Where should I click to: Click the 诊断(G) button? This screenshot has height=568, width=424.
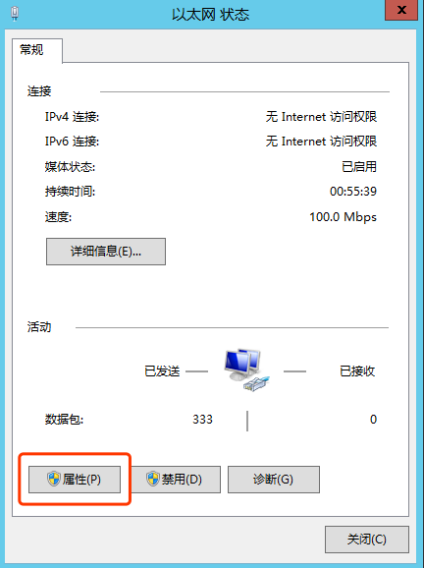(x=274, y=479)
